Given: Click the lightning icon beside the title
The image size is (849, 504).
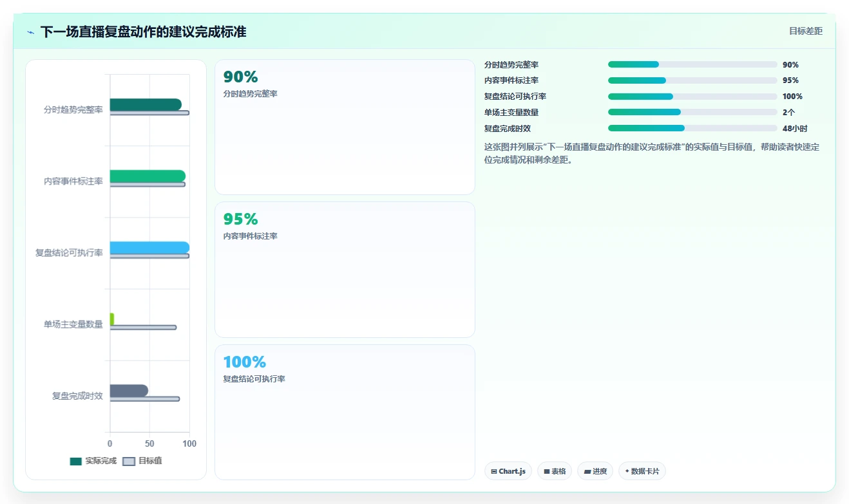Looking at the screenshot, I should (x=30, y=32).
